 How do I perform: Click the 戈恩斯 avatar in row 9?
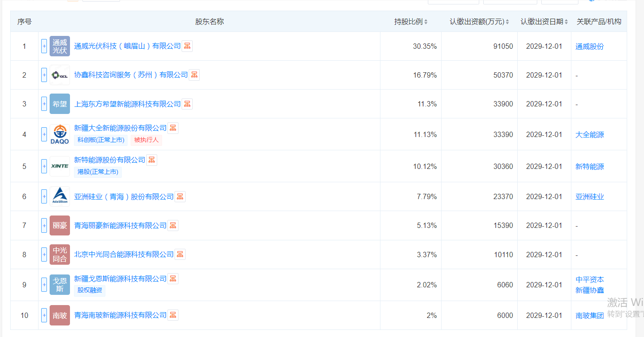tap(59, 285)
